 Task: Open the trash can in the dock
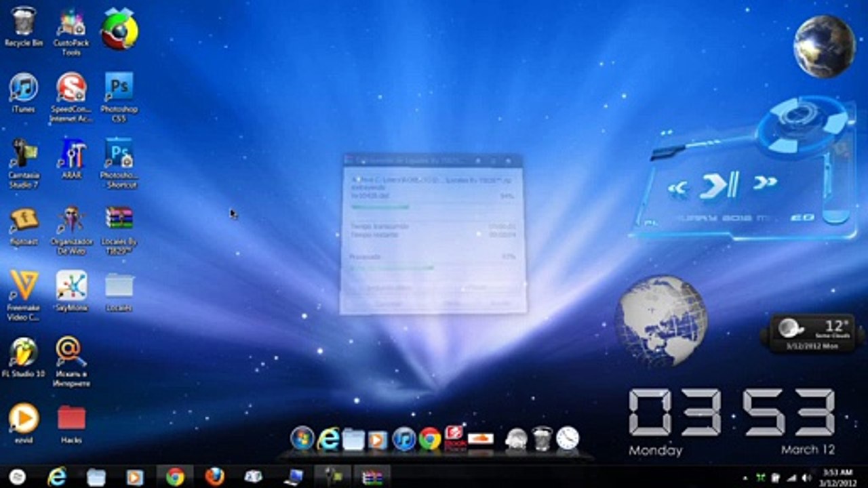542,439
